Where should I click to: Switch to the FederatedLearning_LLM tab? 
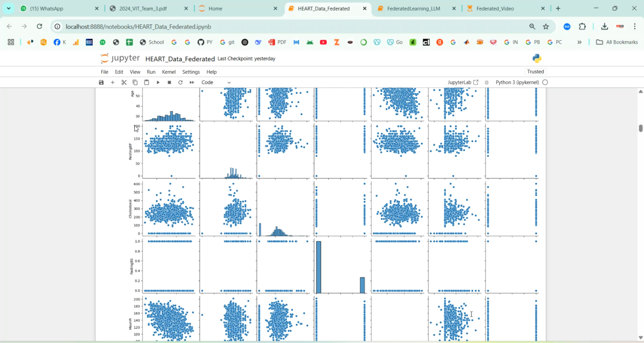click(416, 9)
